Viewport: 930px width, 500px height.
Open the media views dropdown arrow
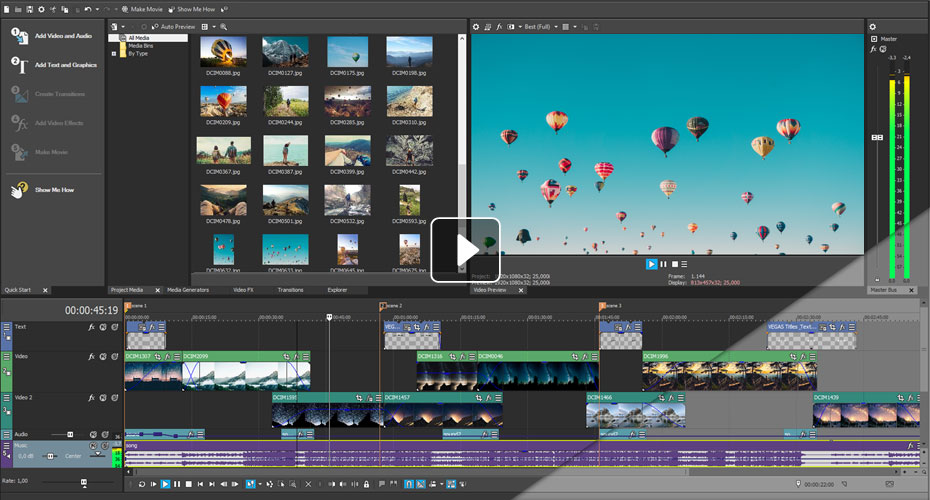click(x=213, y=26)
